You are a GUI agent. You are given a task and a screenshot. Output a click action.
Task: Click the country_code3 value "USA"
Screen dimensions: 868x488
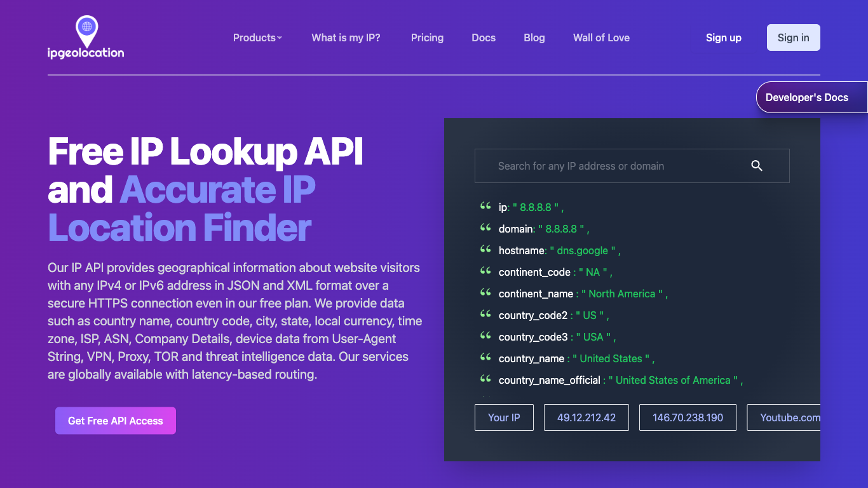tap(593, 337)
